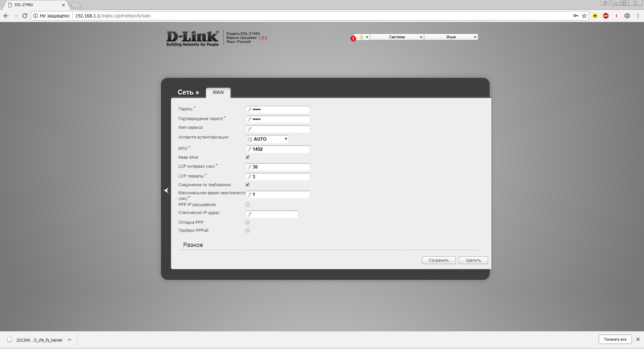Viewport: 644px width, 349px height.
Task: Focus the Имя сервиса field
Action: 278,129
